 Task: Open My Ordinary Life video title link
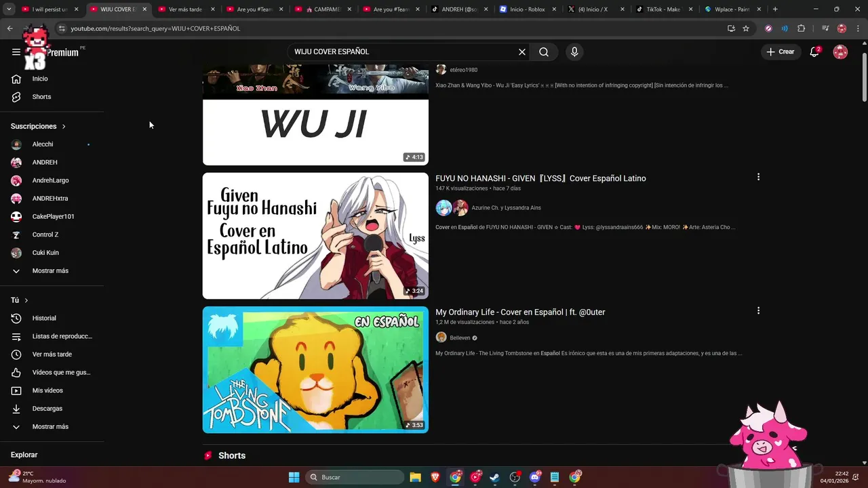[520, 312]
